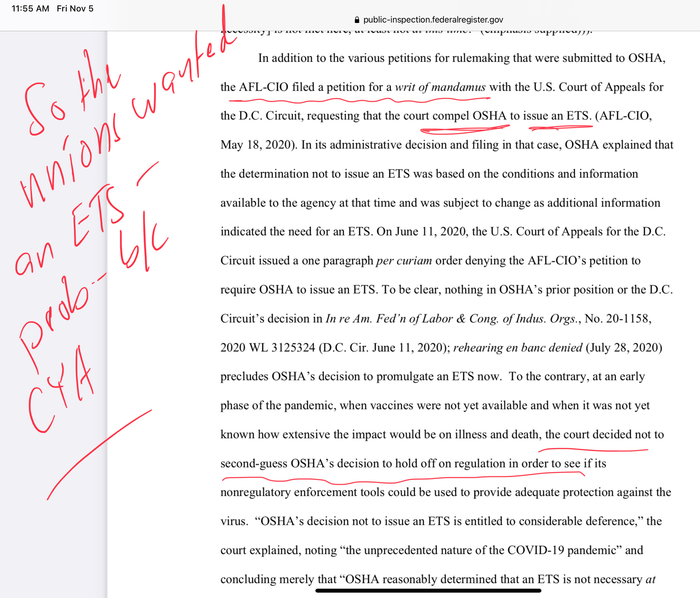Tap the italic phrase 'writ of mandamus'
Screen dimensions: 700x598
(440, 87)
